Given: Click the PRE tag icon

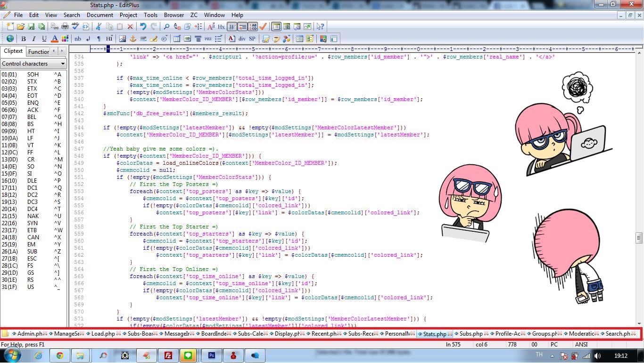Looking at the screenshot, I should [208, 39].
